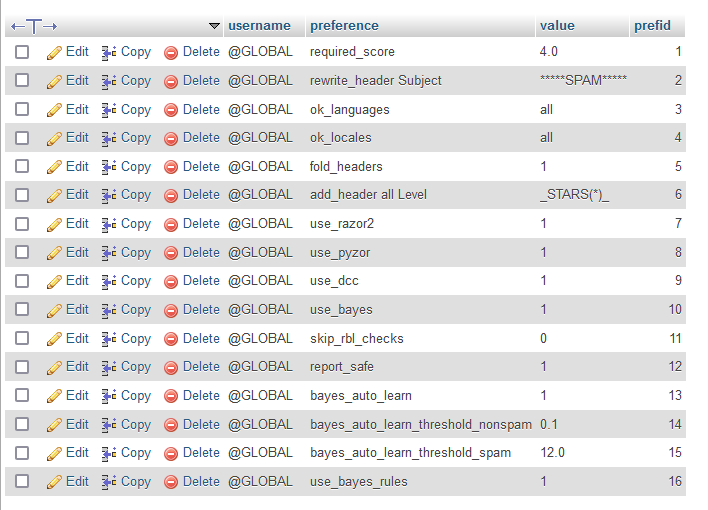The height and width of the screenshot is (510, 708).
Task: Click the Copy icon for use_bayes_rules row
Action: [110, 482]
